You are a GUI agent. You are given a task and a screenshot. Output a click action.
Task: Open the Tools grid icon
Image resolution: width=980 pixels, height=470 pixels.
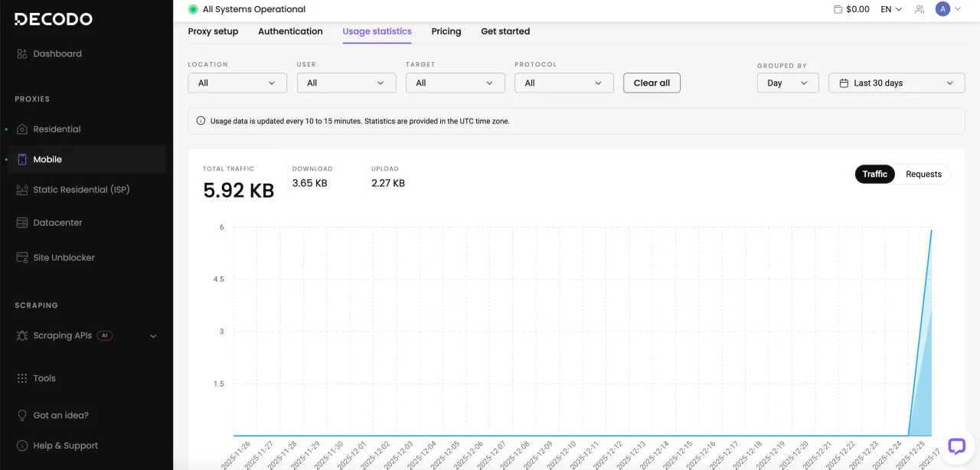pos(22,378)
